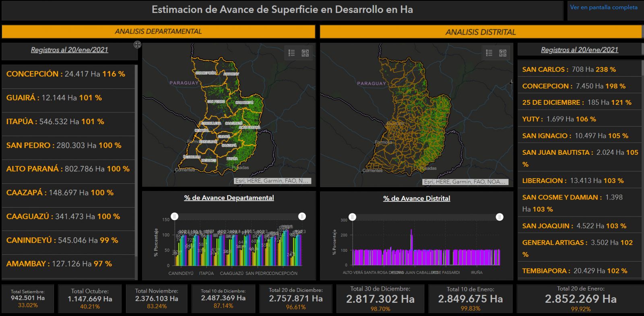
Task: Click right handle of departmental chart slider
Action: click(x=302, y=216)
